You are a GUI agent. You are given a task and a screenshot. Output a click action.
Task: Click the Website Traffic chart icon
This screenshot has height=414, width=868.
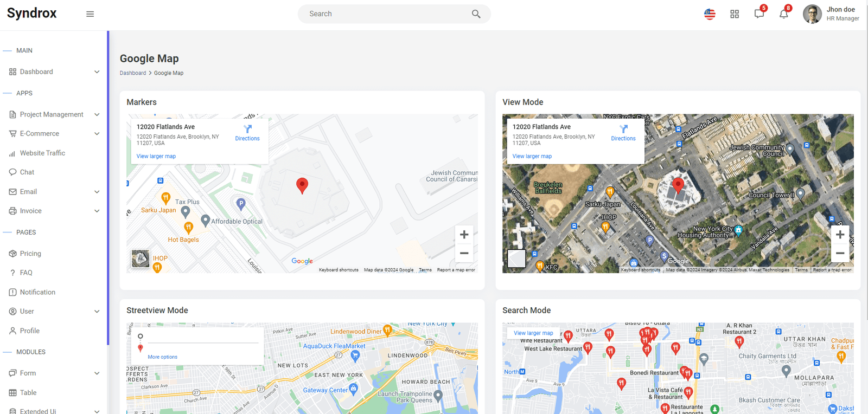pos(12,153)
